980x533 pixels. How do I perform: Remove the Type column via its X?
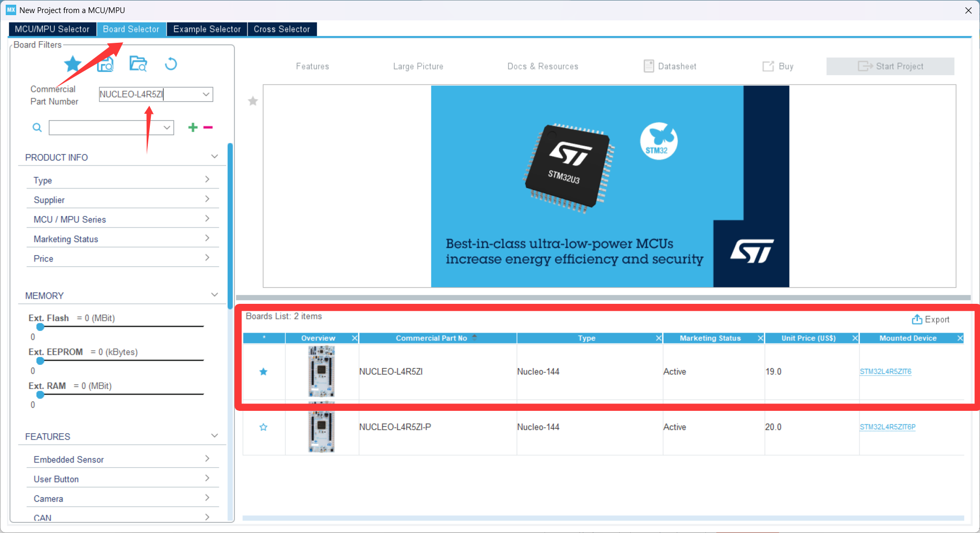(658, 338)
